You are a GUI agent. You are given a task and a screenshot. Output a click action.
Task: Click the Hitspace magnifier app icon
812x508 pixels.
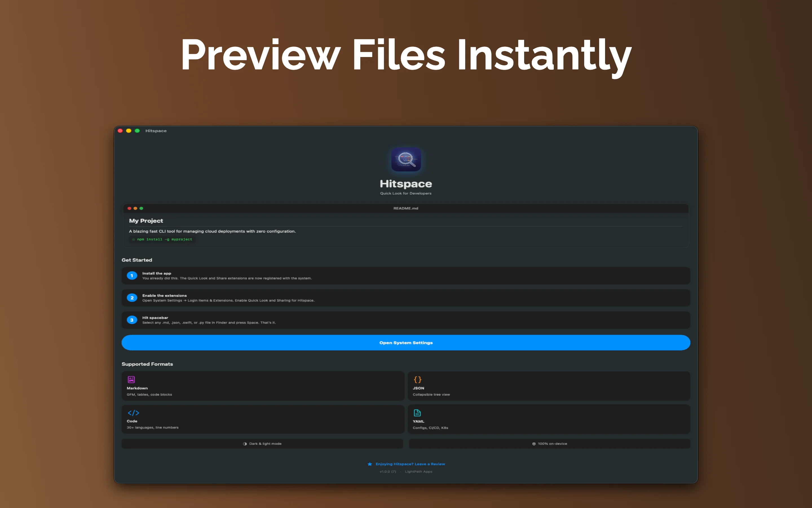[x=406, y=159]
